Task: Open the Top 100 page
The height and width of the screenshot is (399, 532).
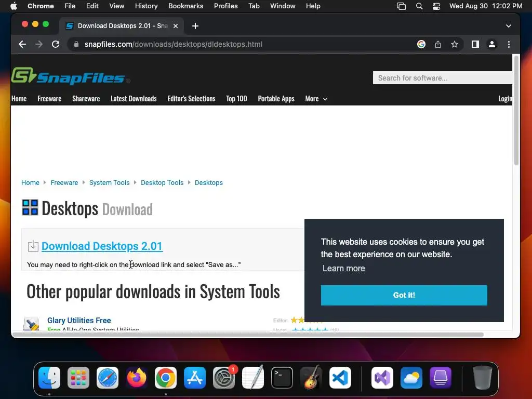Action: [x=236, y=99]
